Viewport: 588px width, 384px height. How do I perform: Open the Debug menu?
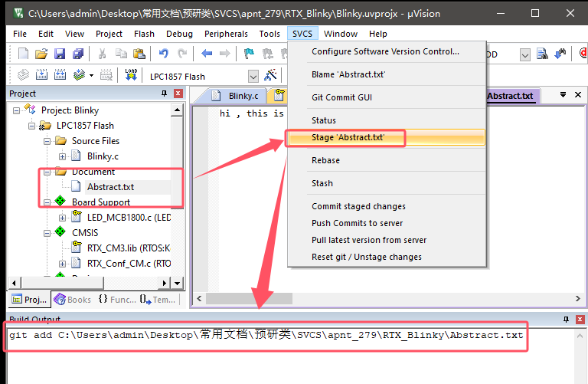179,34
